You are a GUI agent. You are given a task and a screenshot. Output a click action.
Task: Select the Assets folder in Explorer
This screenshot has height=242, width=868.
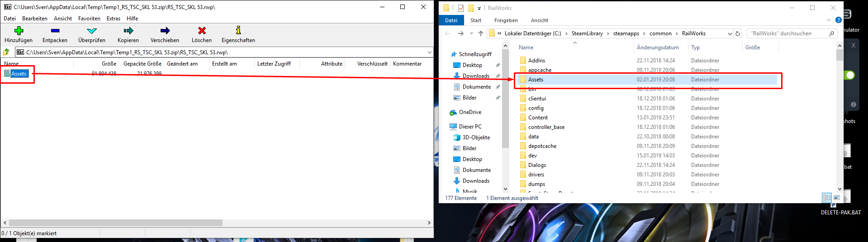pyautogui.click(x=536, y=80)
